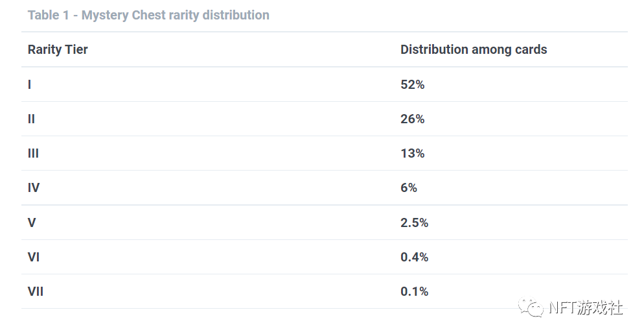Click the Rarity Tier column header
644x336 pixels.
point(58,49)
